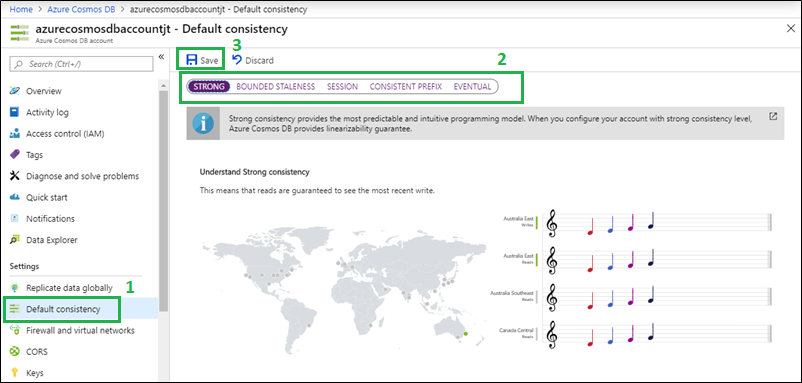This screenshot has height=383, width=802.
Task: Collapse the left sidebar using the double chevron
Action: coord(161,56)
